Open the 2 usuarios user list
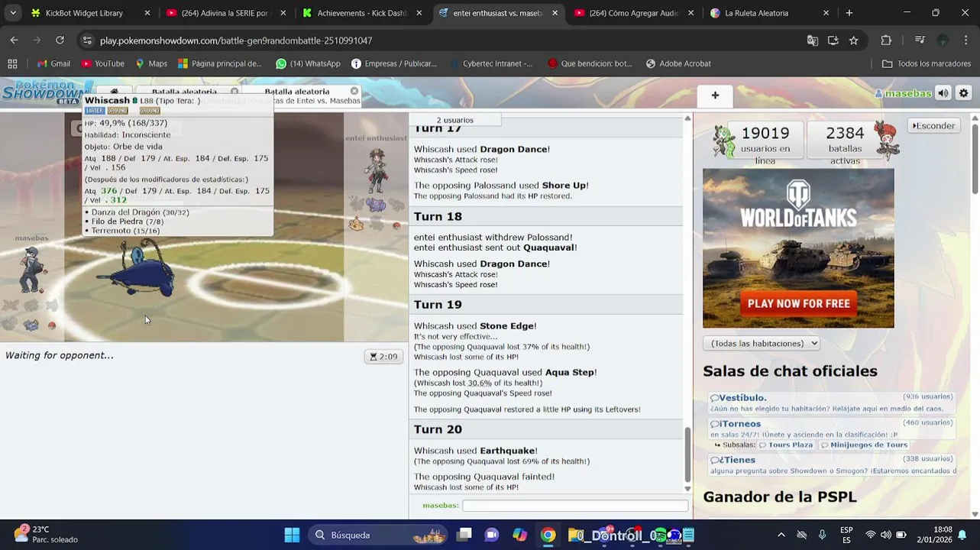The height and width of the screenshot is (550, 980). 455,119
